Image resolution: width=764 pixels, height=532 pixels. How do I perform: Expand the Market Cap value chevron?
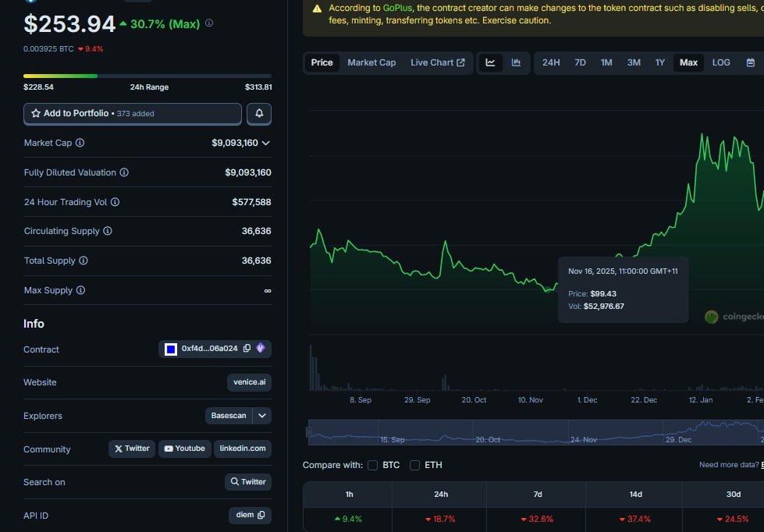click(265, 144)
